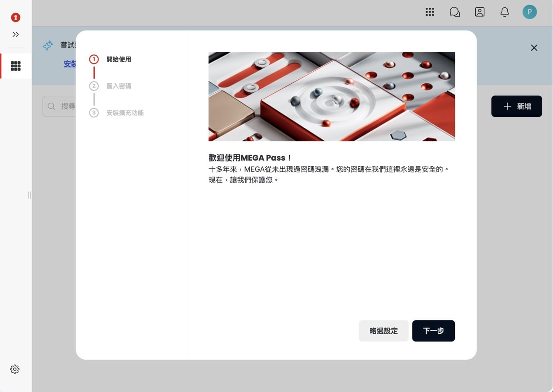Click the sidebar resize handle
This screenshot has width=553, height=392.
point(29,195)
